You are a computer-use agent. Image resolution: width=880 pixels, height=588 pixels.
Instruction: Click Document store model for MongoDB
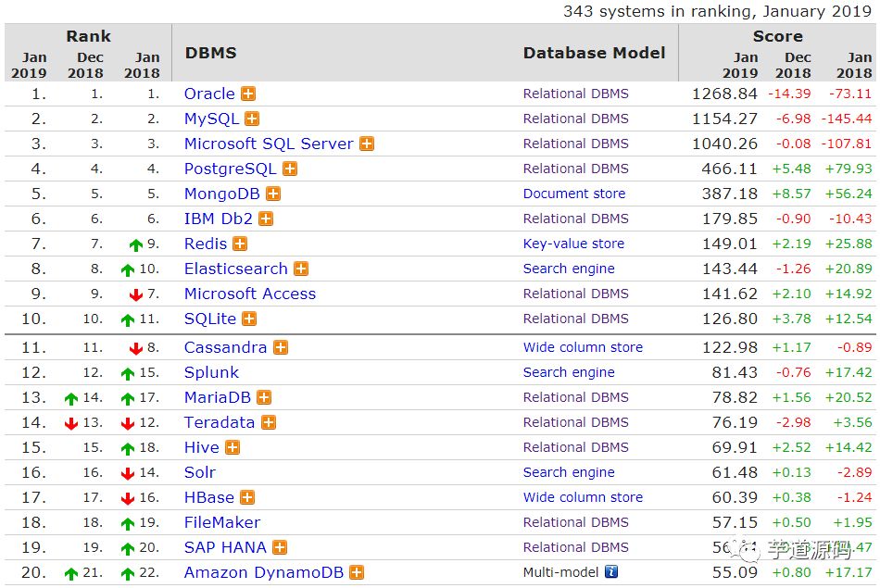(x=573, y=194)
